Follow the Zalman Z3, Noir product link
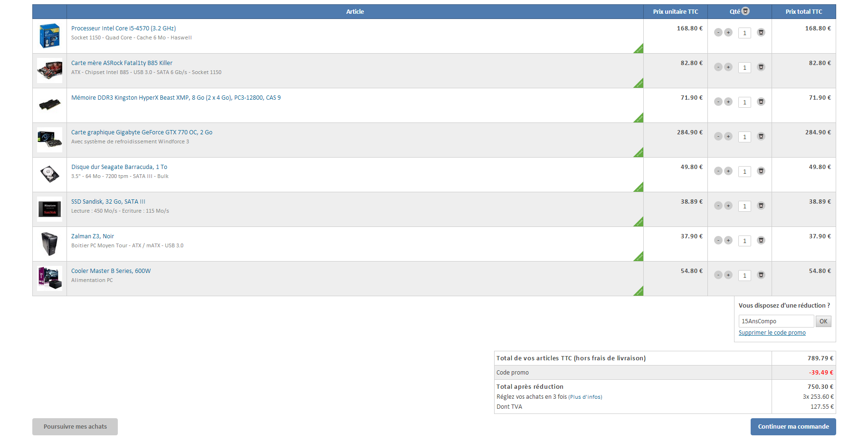 (93, 236)
